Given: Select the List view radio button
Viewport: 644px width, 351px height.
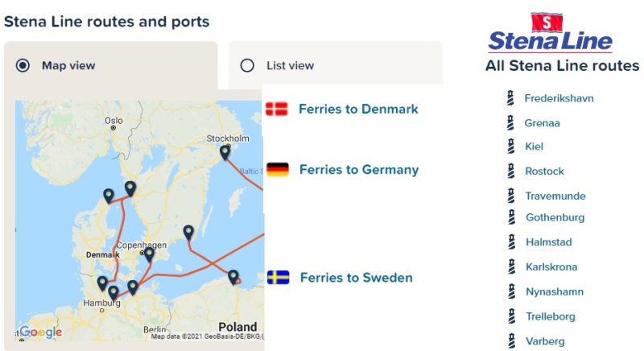Looking at the screenshot, I should 247,66.
